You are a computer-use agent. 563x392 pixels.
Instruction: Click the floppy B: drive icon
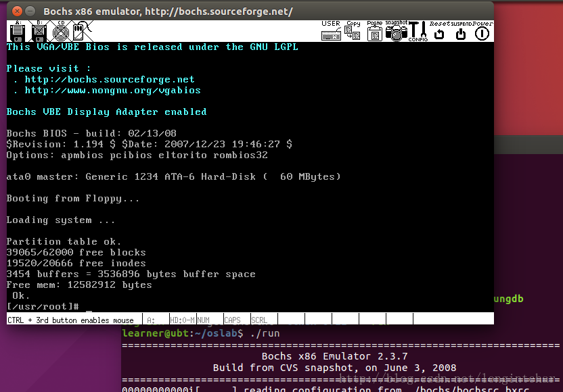tap(39, 31)
